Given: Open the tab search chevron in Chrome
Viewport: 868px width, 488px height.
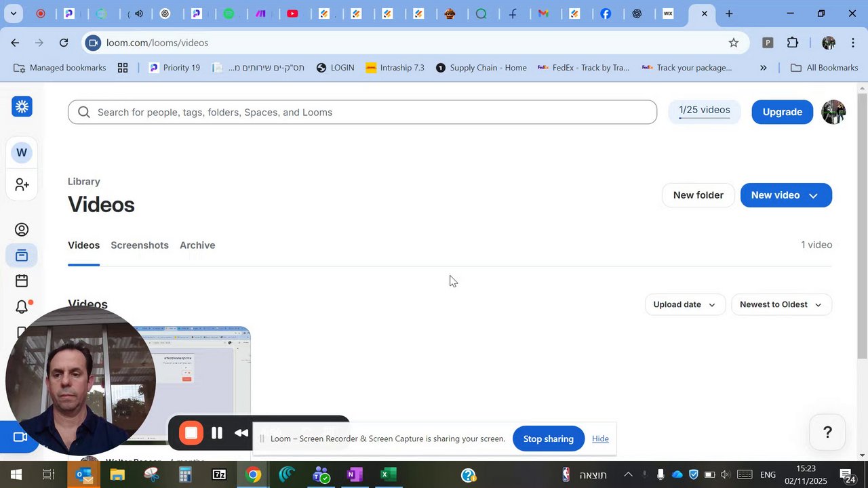Looking at the screenshot, I should coord(13,14).
